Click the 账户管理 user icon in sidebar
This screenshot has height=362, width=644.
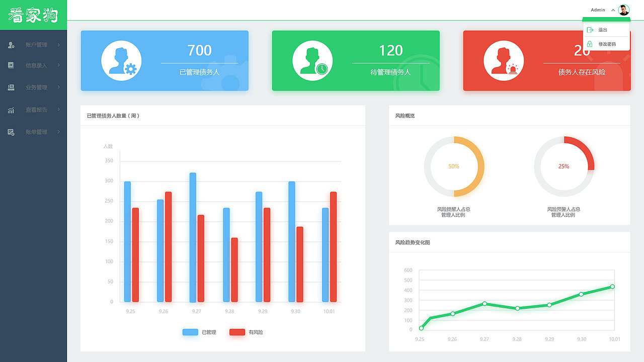point(11,45)
